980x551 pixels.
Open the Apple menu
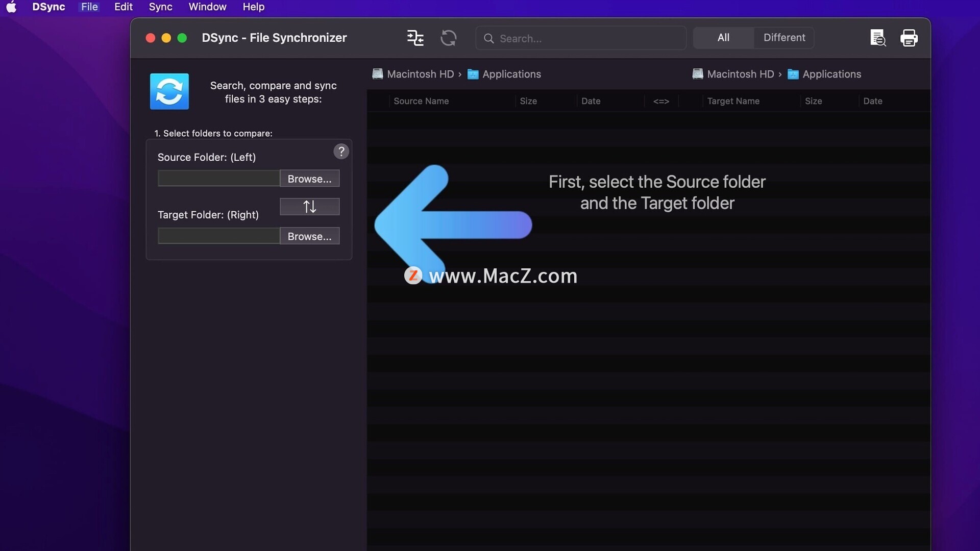tap(11, 7)
